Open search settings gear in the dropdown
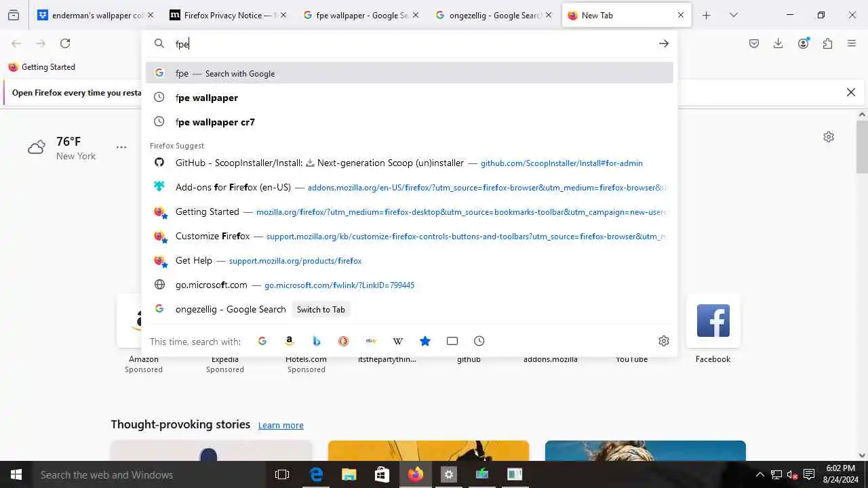 pos(664,341)
